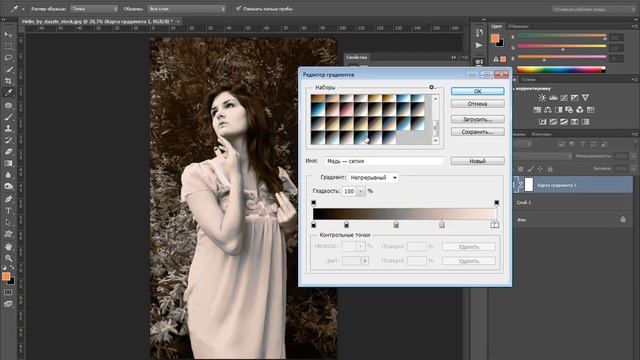
Task: Add Levels adjustment from Adjustments panel
Action: coord(553,98)
